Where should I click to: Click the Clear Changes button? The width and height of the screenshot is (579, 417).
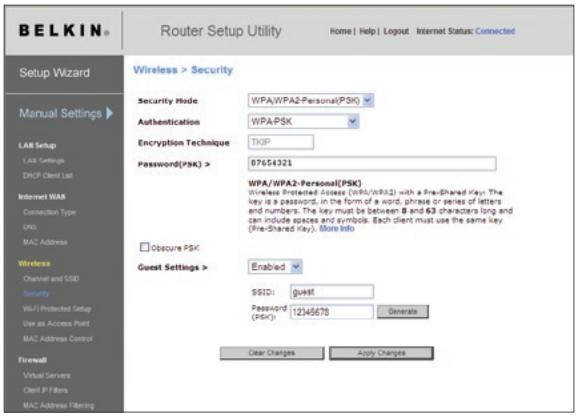click(272, 353)
